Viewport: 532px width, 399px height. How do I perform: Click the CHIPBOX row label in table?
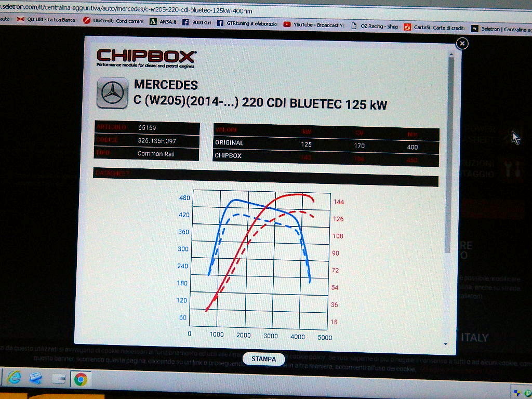(x=228, y=155)
